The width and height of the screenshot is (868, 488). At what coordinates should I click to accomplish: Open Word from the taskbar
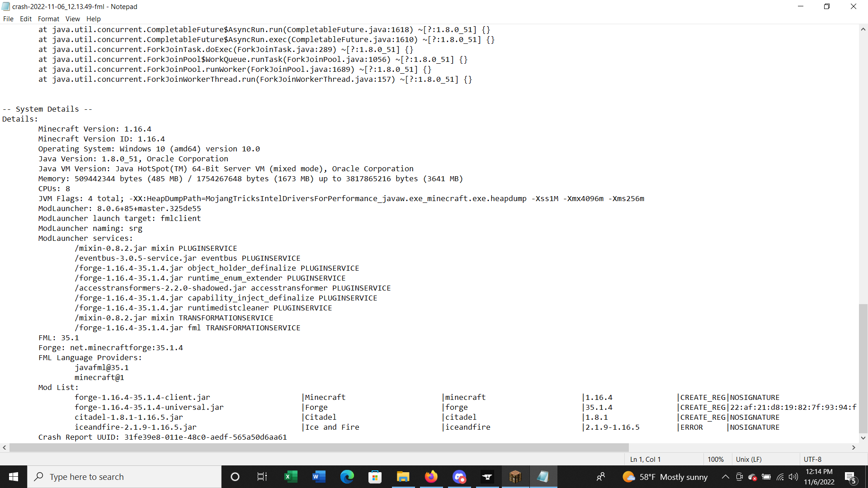tap(319, 477)
